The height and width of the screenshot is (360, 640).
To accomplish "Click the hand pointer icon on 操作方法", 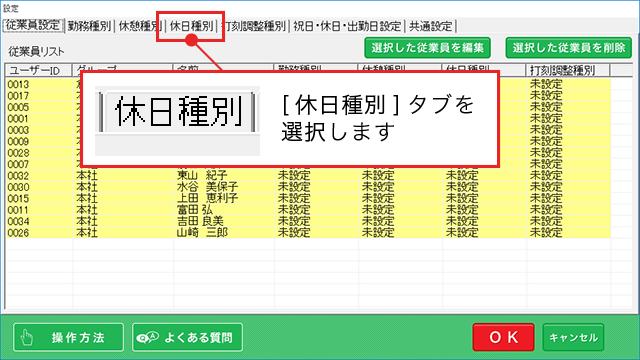I will tap(27, 338).
